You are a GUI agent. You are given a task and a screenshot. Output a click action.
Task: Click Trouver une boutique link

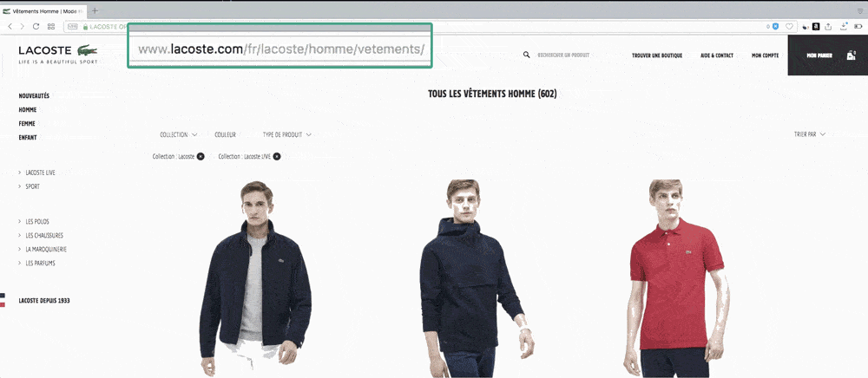(657, 55)
